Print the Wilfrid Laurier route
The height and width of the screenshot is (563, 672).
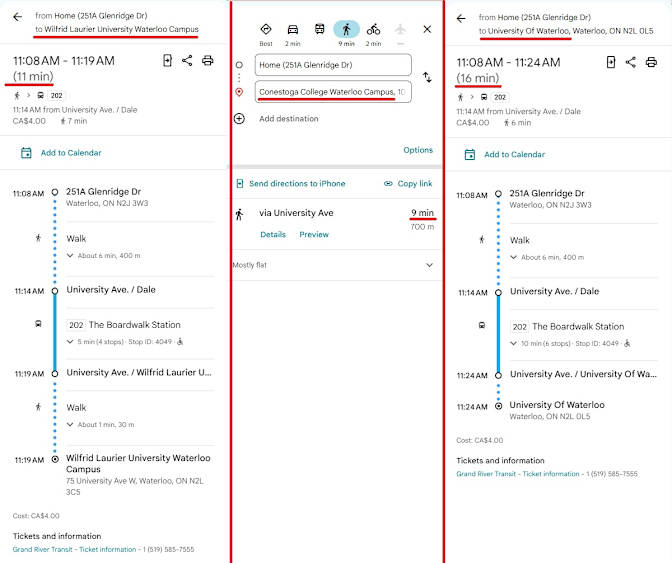click(208, 60)
